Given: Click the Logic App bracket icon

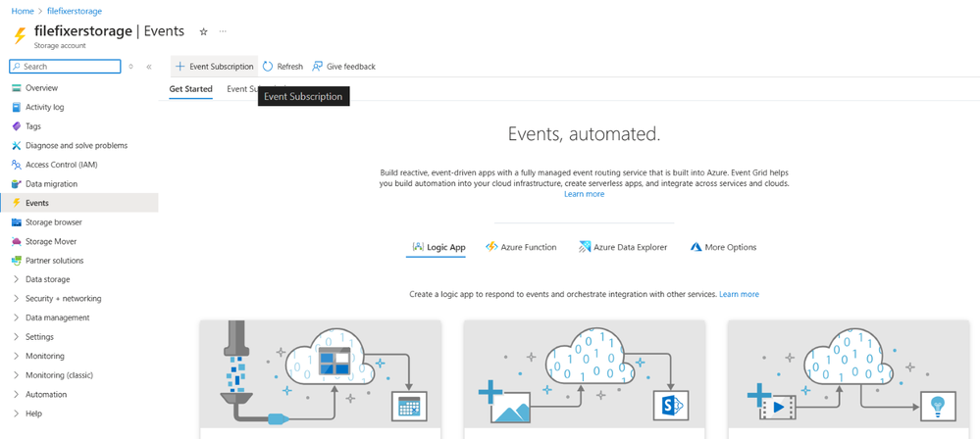Looking at the screenshot, I should tap(418, 247).
